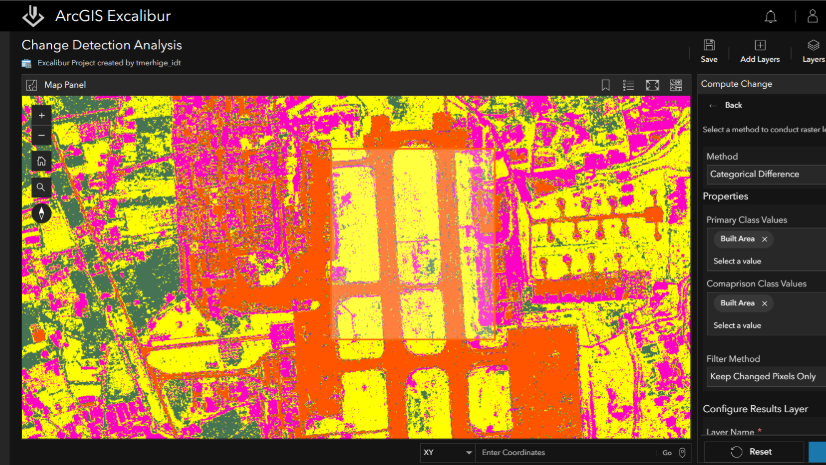Screen dimensions: 826x465
Task: Click the Compute Change panel header
Action: tap(736, 84)
